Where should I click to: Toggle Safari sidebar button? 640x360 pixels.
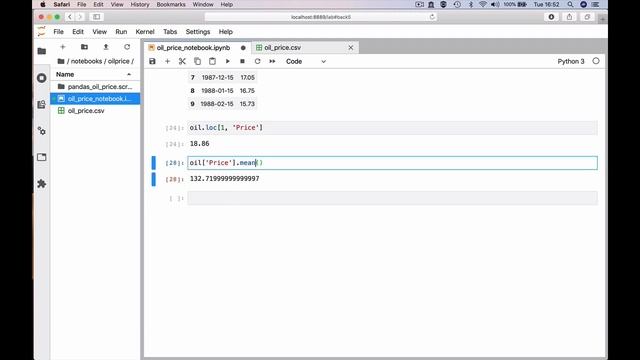[x=97, y=17]
